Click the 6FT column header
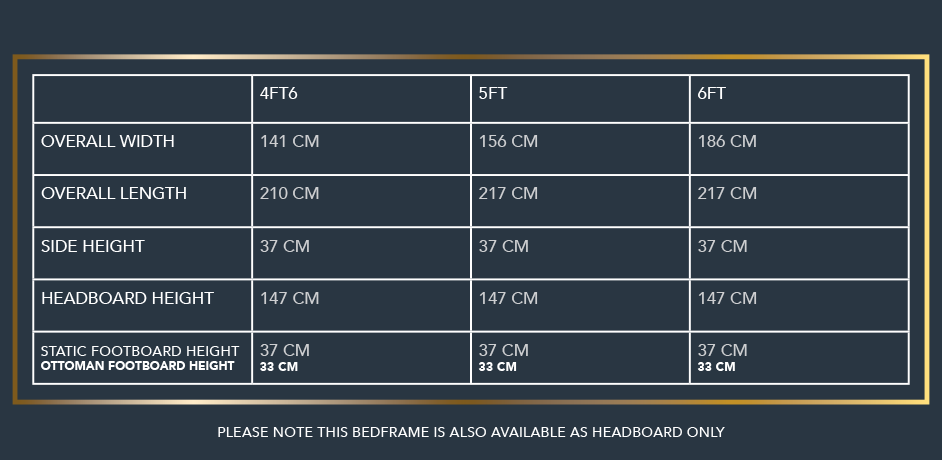 coord(711,94)
